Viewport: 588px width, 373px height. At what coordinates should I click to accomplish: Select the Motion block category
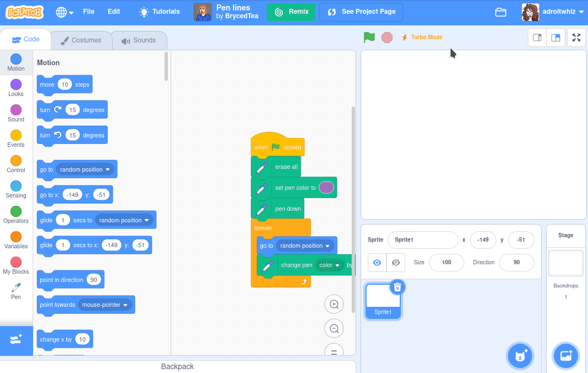(16, 62)
